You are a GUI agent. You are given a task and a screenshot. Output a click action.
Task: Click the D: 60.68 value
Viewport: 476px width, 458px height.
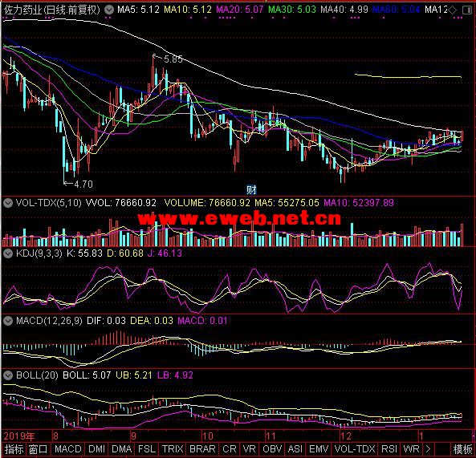point(124,253)
